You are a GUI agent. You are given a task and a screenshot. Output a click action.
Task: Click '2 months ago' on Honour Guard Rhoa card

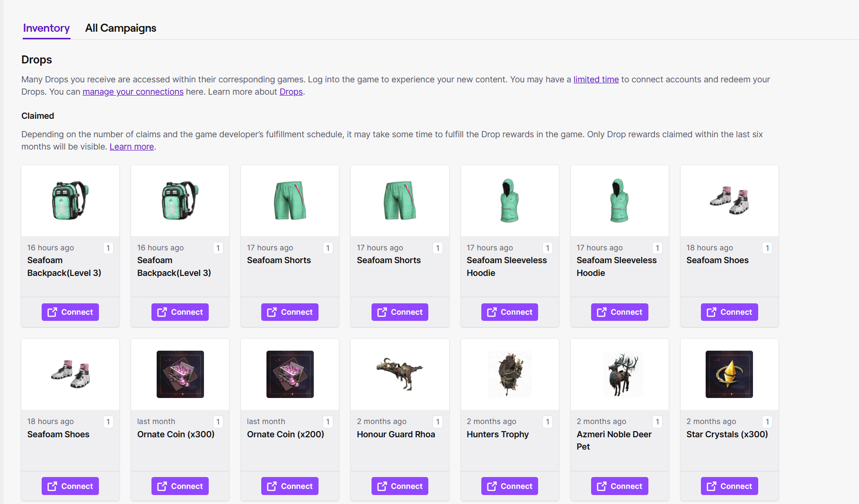(x=381, y=422)
